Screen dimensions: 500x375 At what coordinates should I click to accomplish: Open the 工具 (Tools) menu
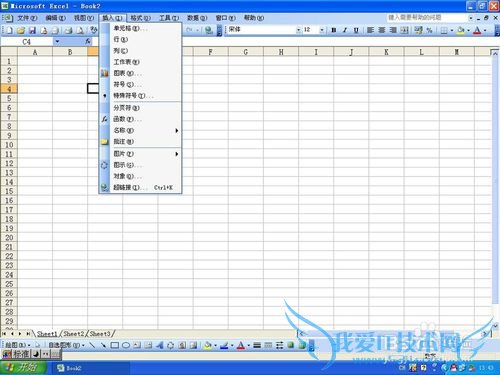pyautogui.click(x=169, y=18)
